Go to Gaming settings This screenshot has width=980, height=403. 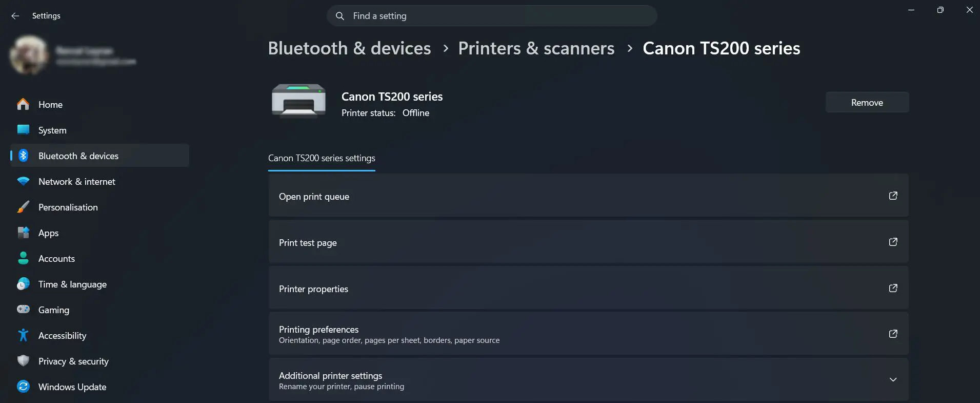[99, 310]
